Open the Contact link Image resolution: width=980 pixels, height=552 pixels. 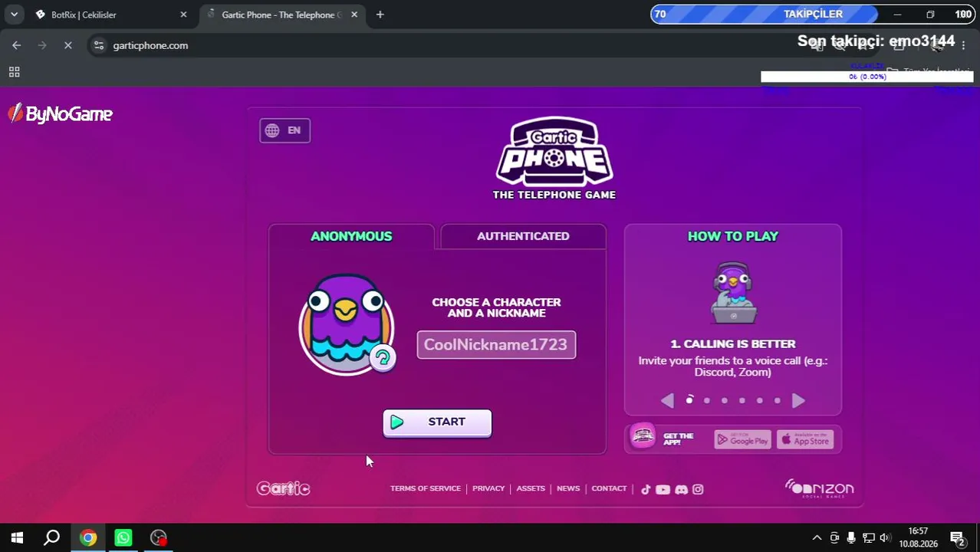pos(609,488)
